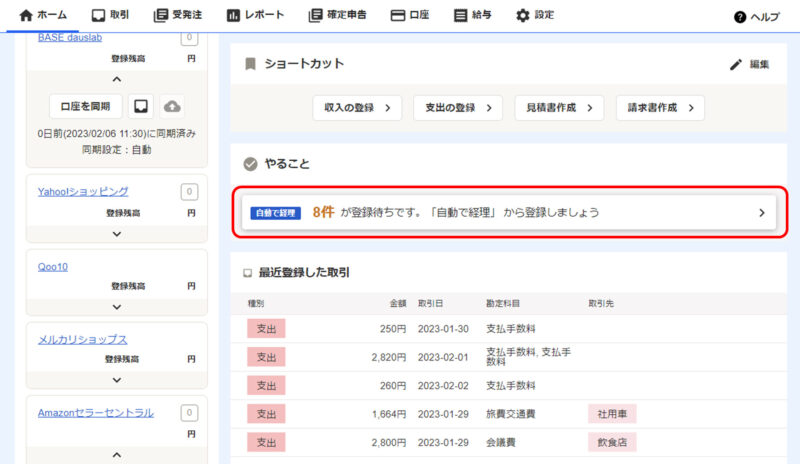Click the 支出 tag for 260円 row
This screenshot has height=464, width=800.
[266, 386]
